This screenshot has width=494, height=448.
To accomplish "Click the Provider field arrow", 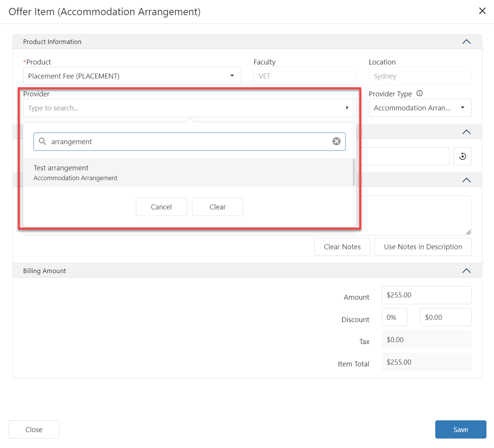I will [347, 108].
